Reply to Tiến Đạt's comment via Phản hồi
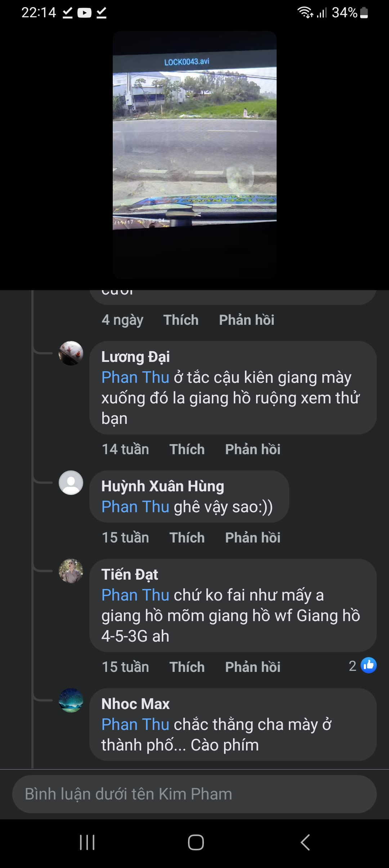 pyautogui.click(x=253, y=667)
